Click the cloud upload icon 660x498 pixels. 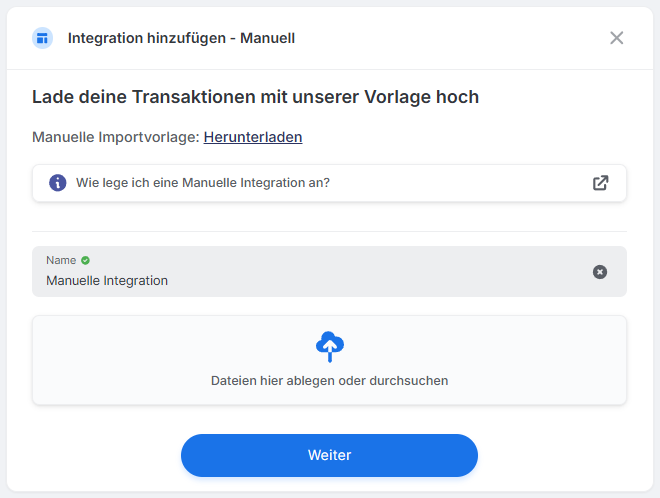click(330, 346)
